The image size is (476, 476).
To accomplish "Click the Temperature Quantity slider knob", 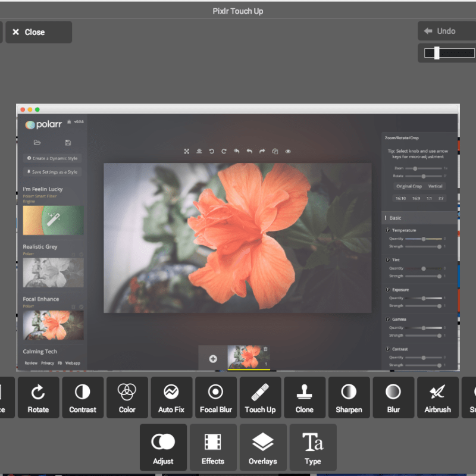I will tap(424, 239).
